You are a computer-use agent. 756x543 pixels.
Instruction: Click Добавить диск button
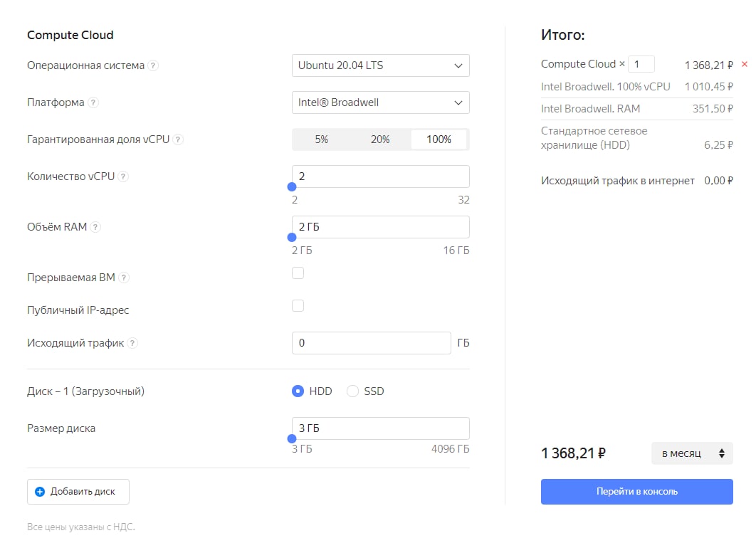(78, 492)
